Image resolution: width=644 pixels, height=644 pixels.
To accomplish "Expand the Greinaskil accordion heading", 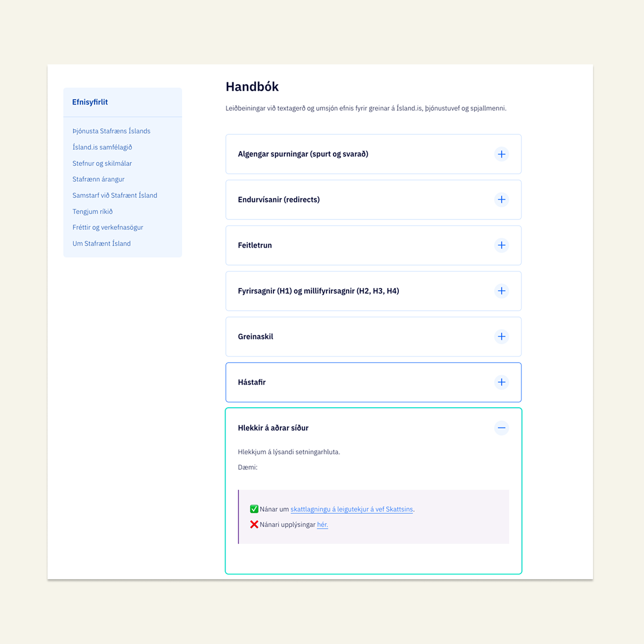I will 255,336.
